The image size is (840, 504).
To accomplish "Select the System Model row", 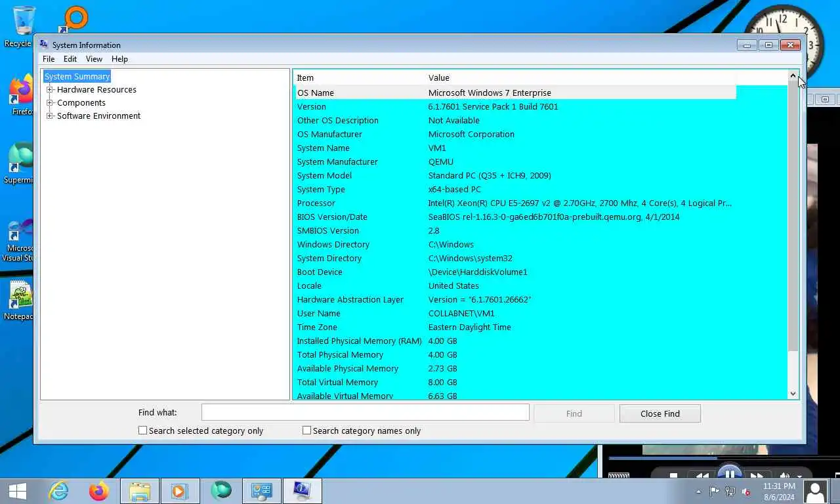I will click(x=515, y=175).
